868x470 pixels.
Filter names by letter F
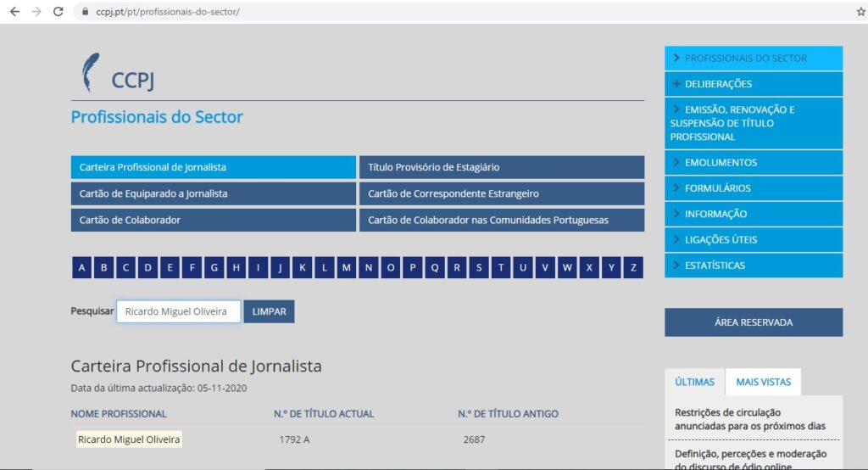(x=192, y=268)
